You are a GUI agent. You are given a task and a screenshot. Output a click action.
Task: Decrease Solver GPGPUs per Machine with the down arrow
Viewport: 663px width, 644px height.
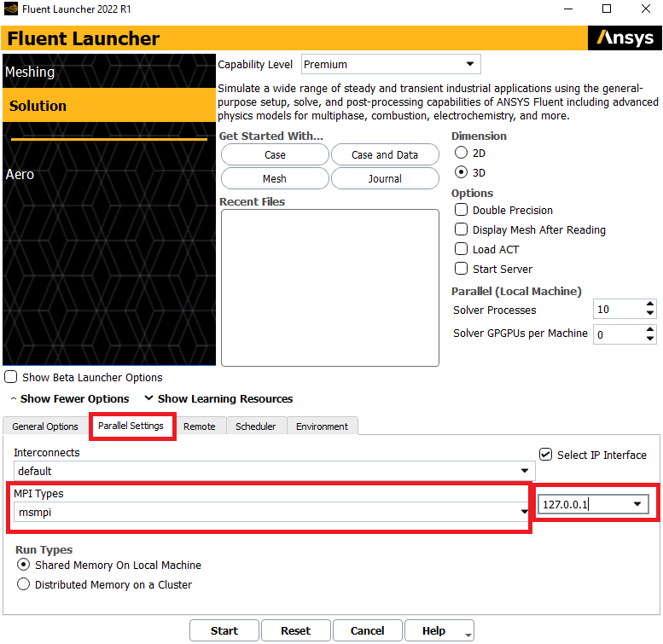[x=650, y=339]
